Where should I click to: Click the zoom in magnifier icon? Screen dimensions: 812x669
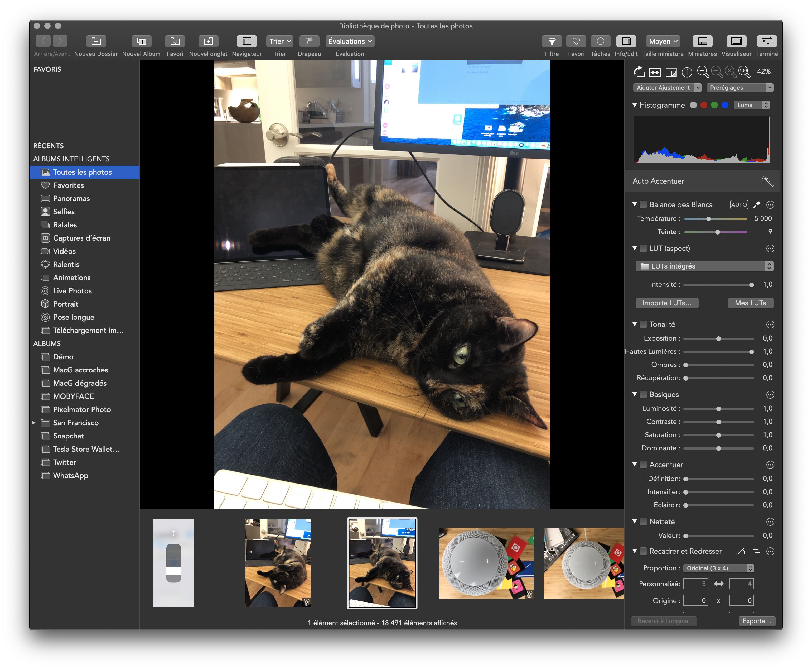point(703,72)
